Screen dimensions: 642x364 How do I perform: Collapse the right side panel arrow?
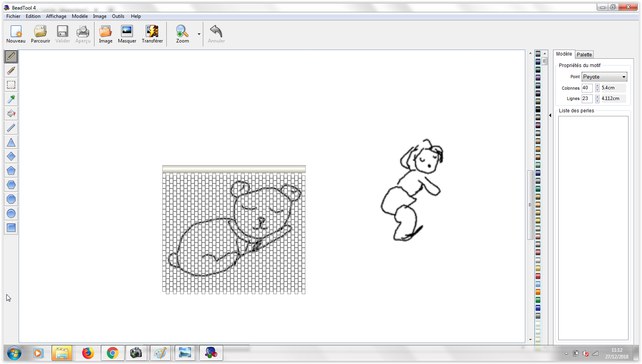(550, 116)
